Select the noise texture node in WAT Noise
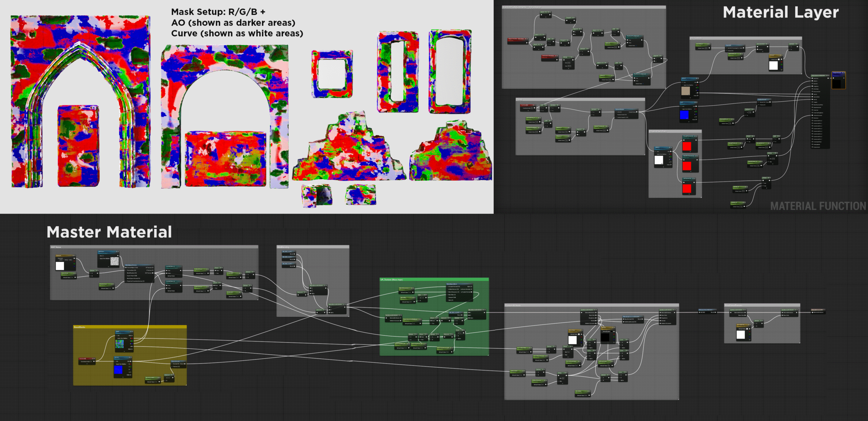 click(115, 261)
